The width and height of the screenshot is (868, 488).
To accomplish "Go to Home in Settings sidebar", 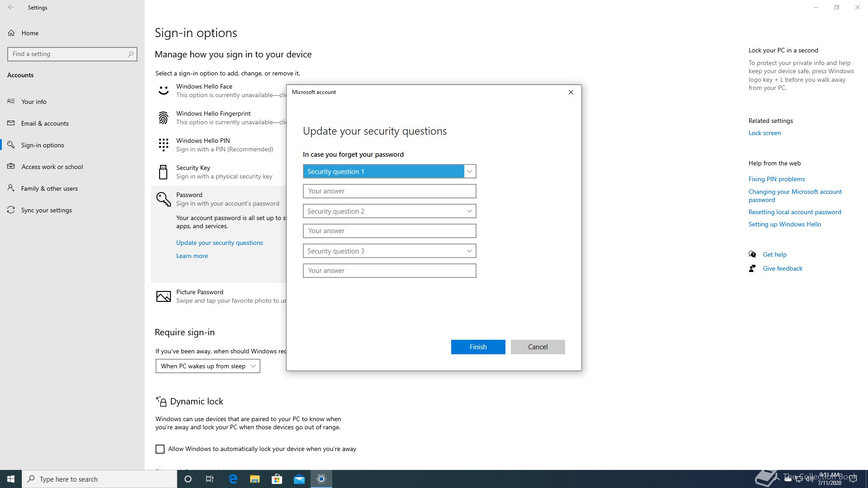I will [30, 33].
